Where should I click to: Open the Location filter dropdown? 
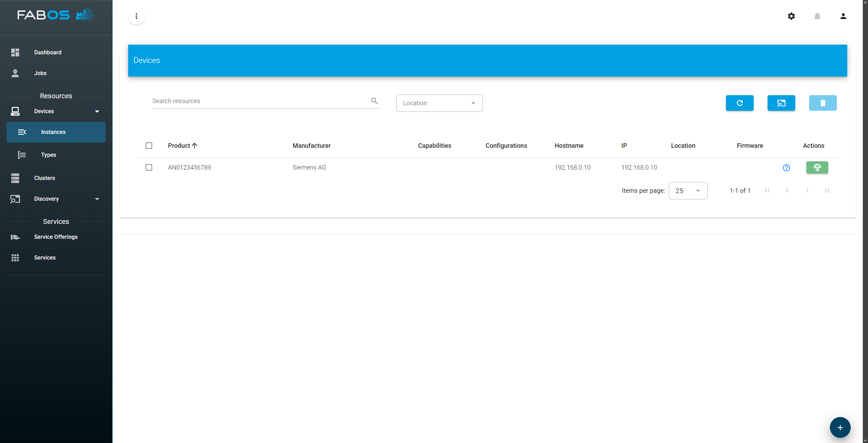439,103
